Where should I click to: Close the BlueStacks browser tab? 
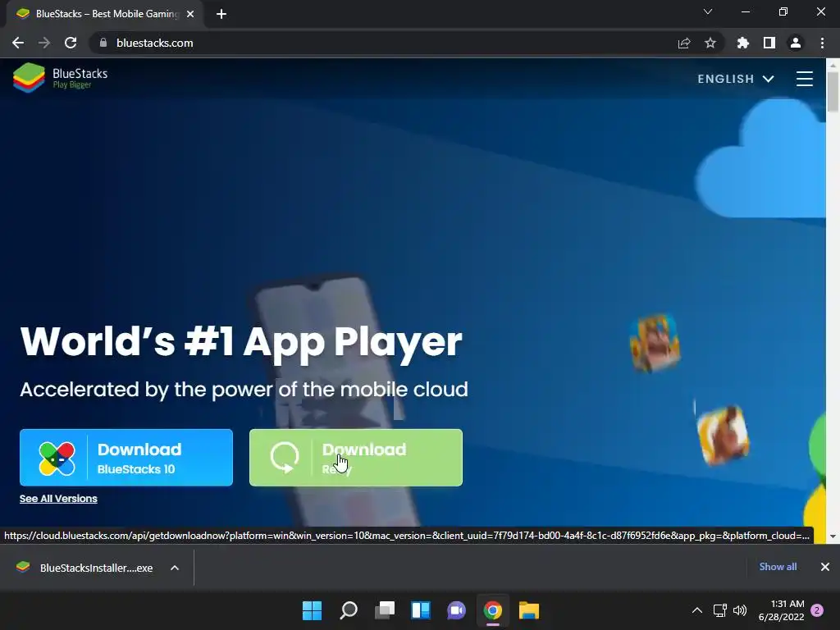(x=190, y=14)
